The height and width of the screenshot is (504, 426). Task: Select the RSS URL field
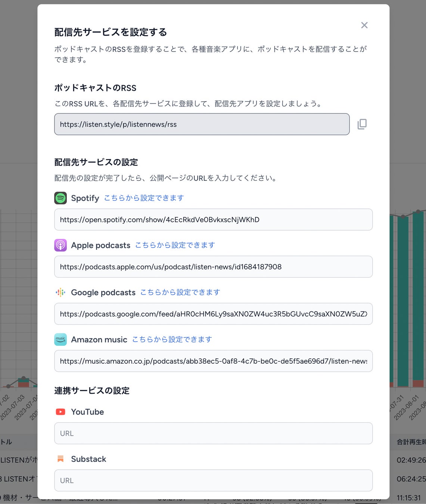[x=202, y=124]
